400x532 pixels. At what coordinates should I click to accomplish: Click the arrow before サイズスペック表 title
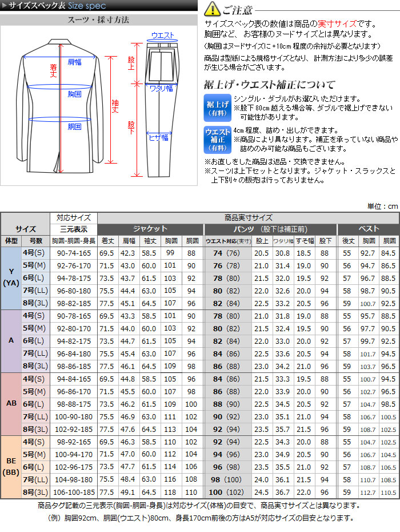5,6
